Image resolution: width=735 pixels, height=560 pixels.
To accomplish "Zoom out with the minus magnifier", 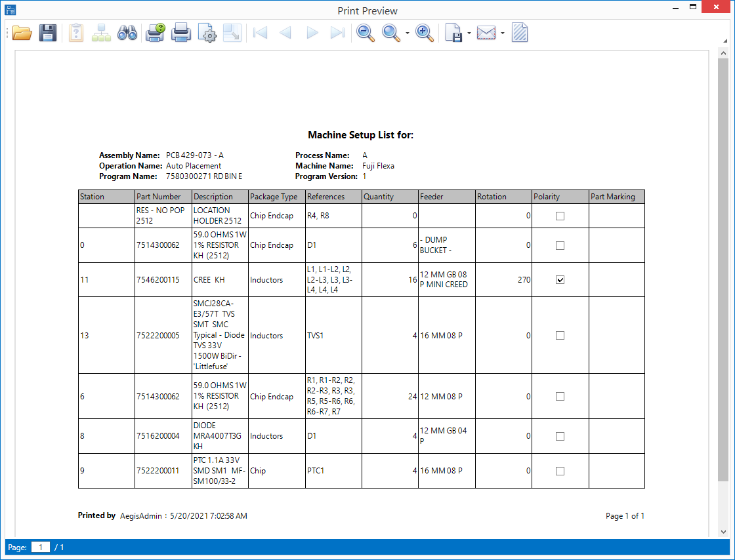I will click(x=366, y=33).
